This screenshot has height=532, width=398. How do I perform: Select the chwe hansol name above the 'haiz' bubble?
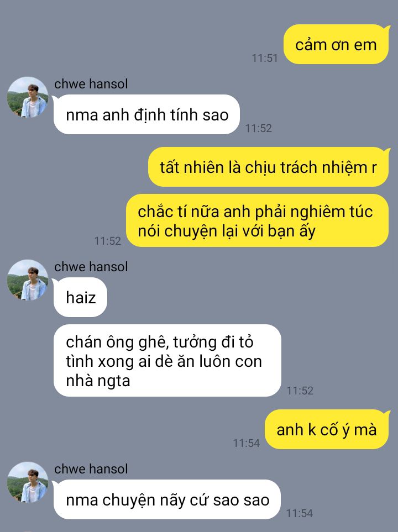click(x=91, y=267)
